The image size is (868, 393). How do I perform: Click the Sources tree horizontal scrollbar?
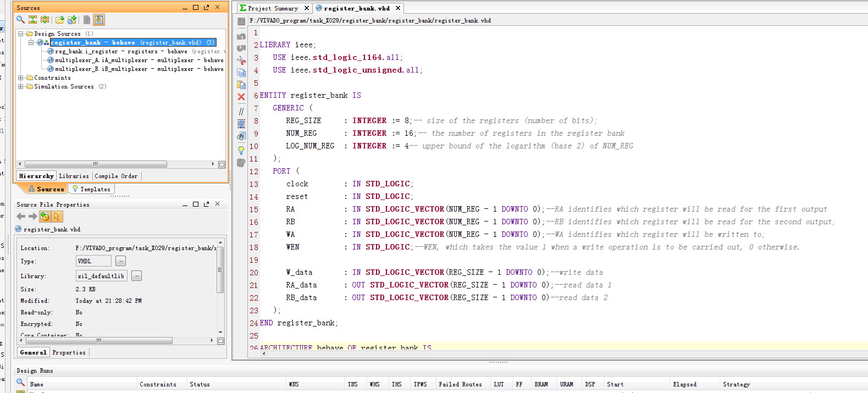[96, 164]
